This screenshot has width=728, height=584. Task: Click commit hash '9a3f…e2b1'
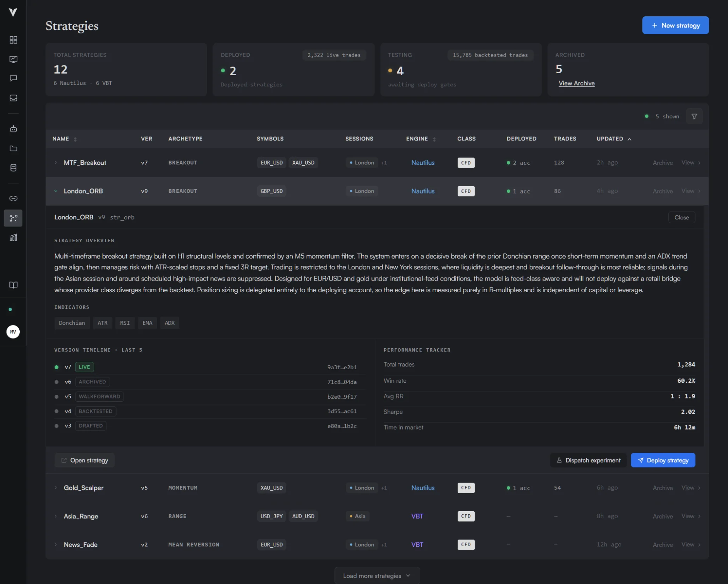pyautogui.click(x=342, y=367)
